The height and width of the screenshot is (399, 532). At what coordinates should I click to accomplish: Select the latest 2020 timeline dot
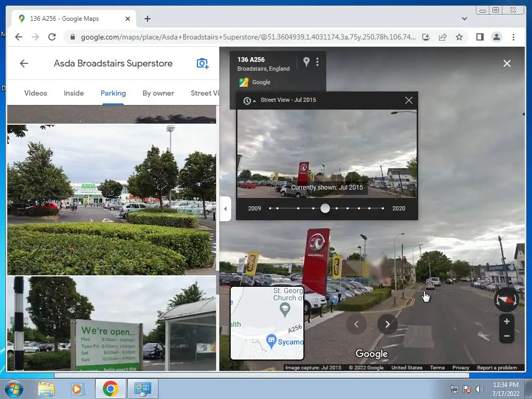tap(383, 208)
